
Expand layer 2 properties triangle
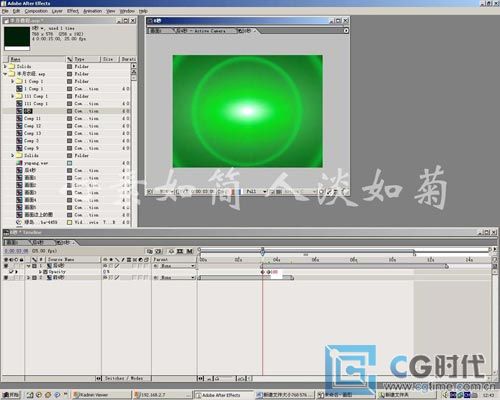pyautogui.click(x=28, y=277)
